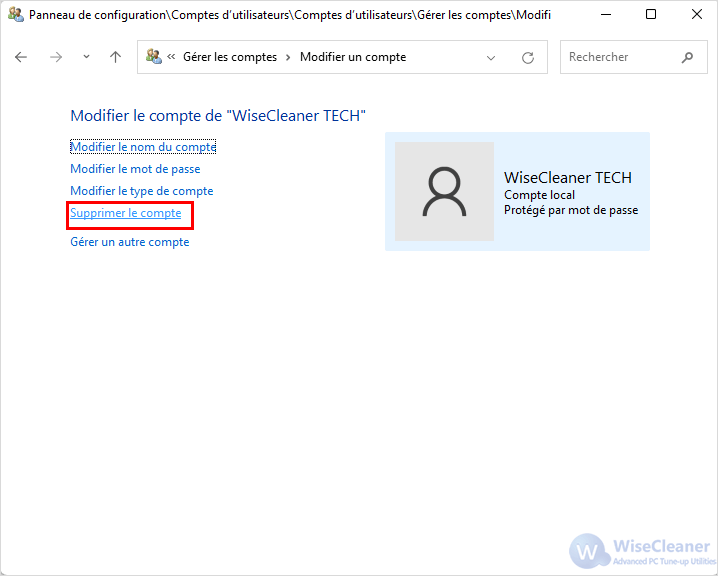Open the address bar history dropdown

491,58
